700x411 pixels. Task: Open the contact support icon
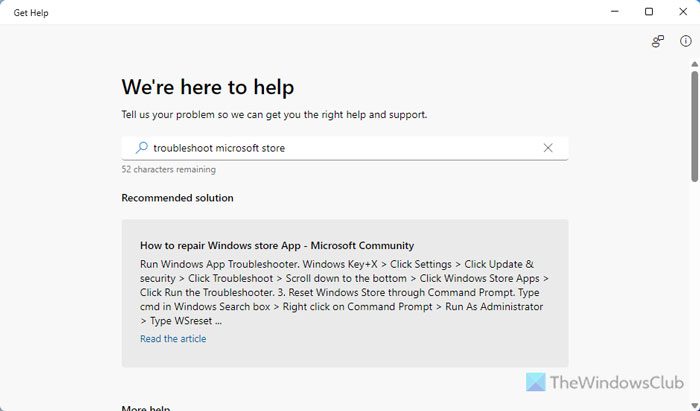tap(658, 42)
